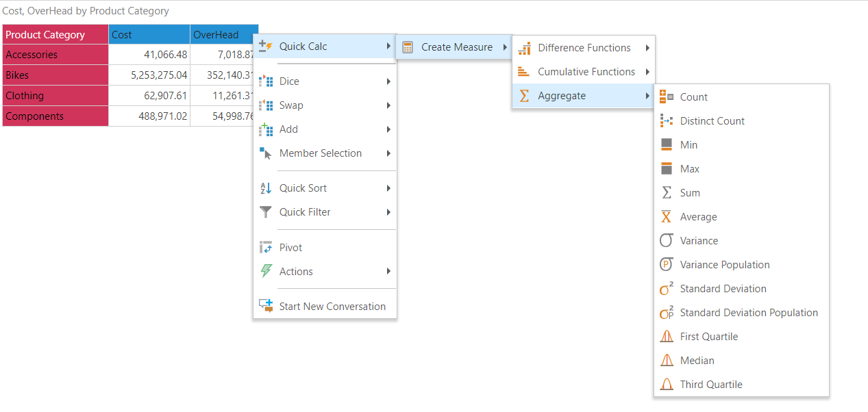This screenshot has height=412, width=868.
Task: Click the Quick Filter funnel icon
Action: (x=266, y=212)
